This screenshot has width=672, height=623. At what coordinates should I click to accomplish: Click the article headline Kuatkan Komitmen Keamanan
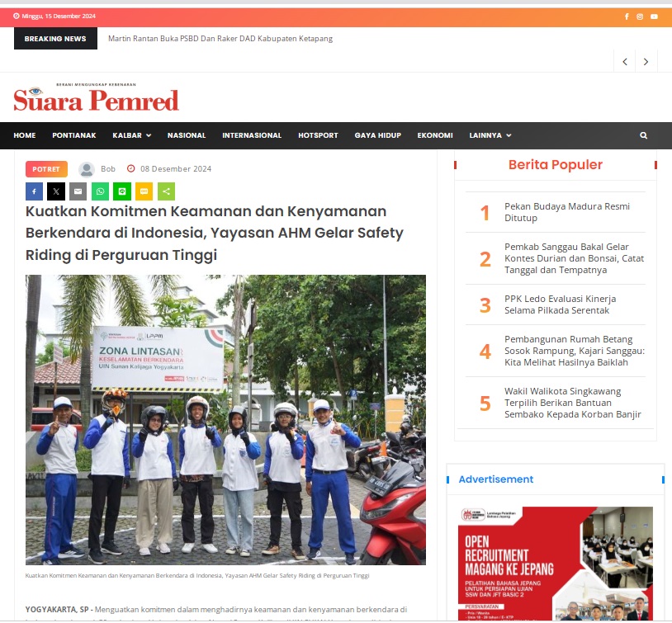(x=215, y=233)
